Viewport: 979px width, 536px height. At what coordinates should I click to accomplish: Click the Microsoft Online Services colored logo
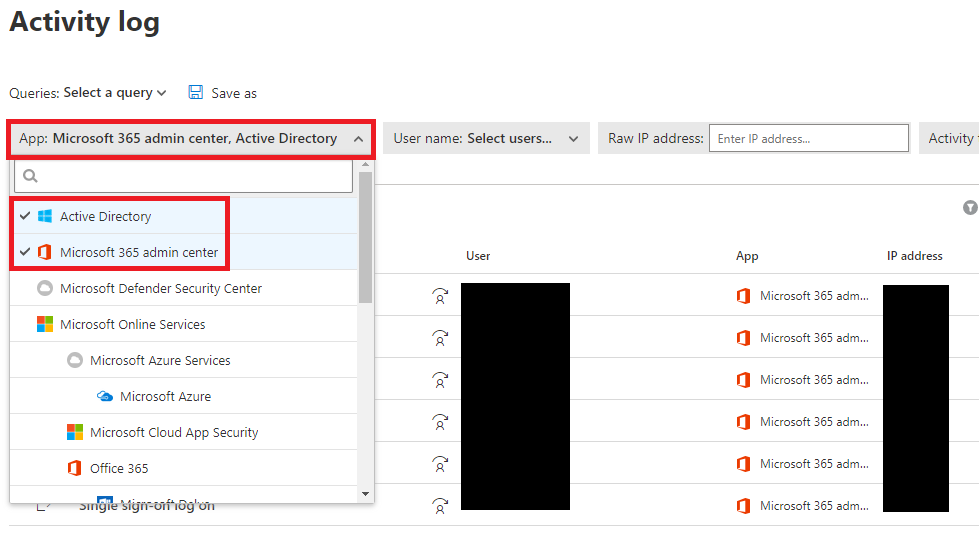point(45,324)
